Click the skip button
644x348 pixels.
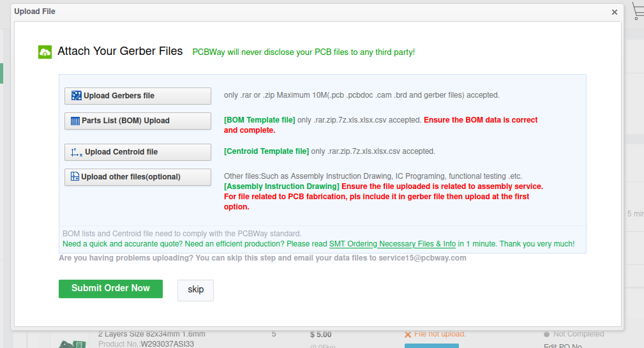coord(195,290)
